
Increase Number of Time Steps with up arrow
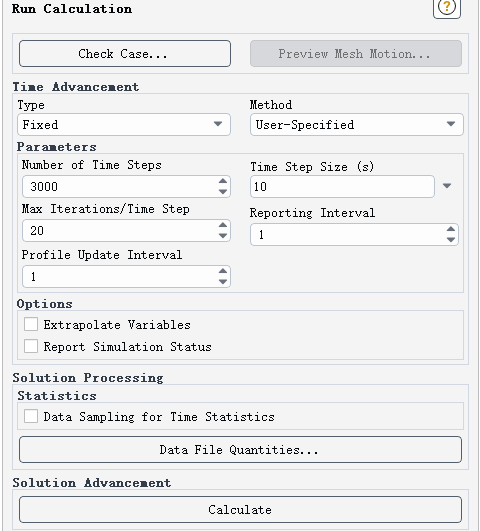tap(223, 181)
